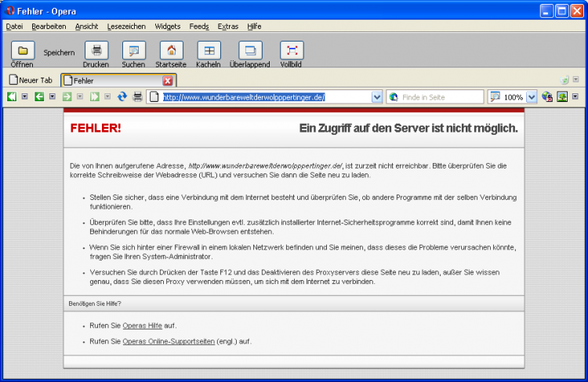Open the zoom level 100% dropdown
The width and height of the screenshot is (588, 382).
pos(532,96)
